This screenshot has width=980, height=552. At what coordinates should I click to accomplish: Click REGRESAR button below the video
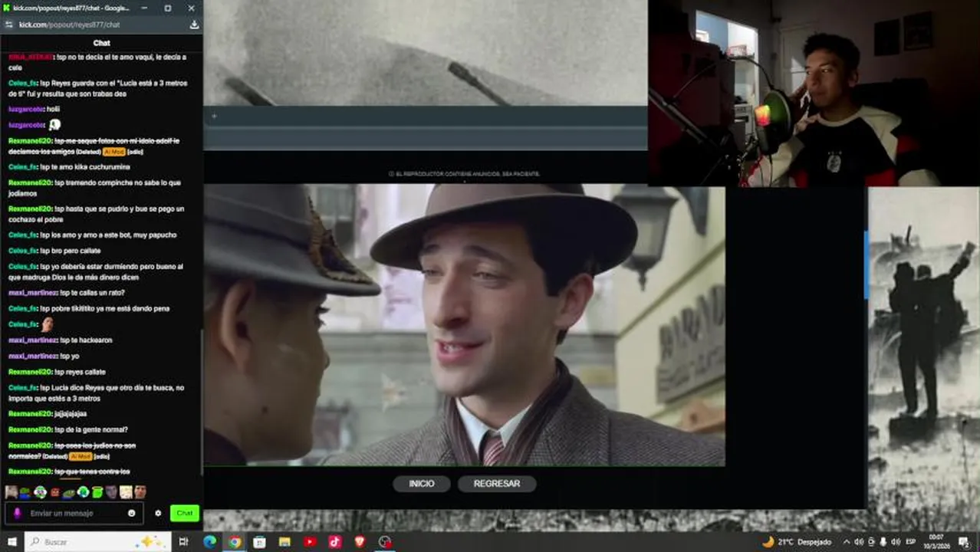[497, 484]
